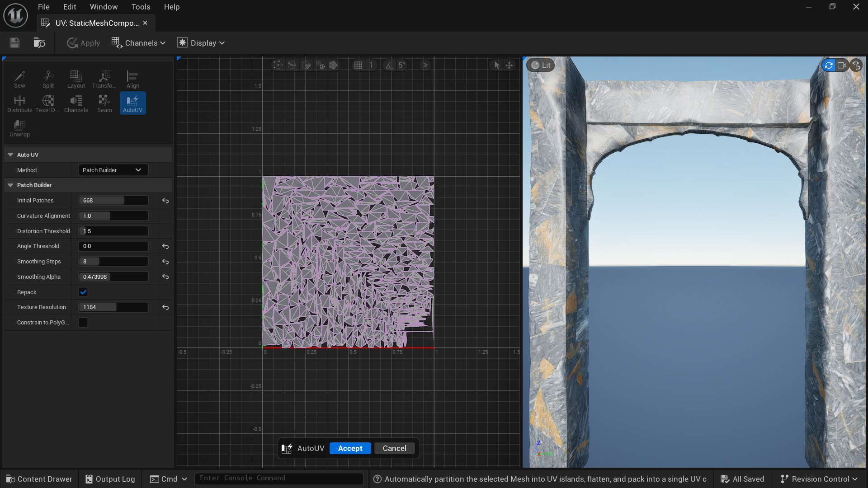The height and width of the screenshot is (488, 868).
Task: Click the Texel Density tool
Action: 47,103
